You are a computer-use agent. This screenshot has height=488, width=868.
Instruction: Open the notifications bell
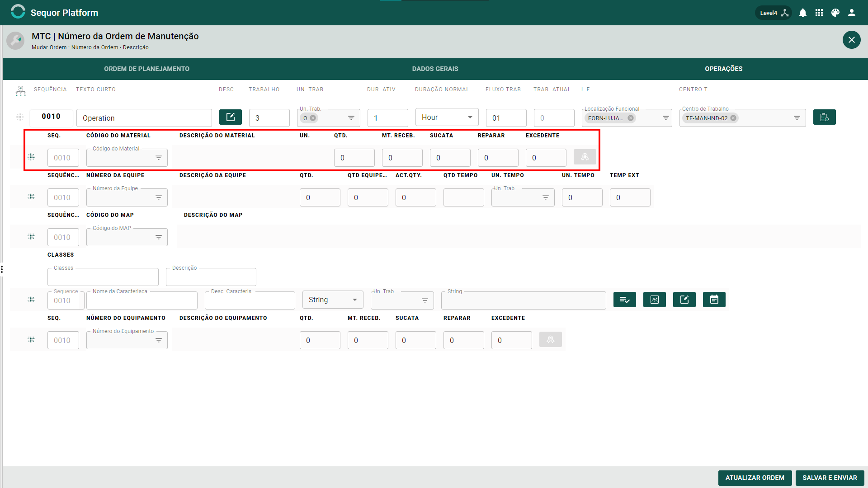[x=803, y=13]
